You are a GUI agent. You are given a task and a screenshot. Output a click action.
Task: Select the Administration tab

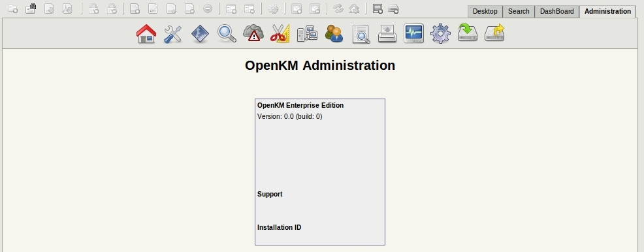pyautogui.click(x=607, y=12)
